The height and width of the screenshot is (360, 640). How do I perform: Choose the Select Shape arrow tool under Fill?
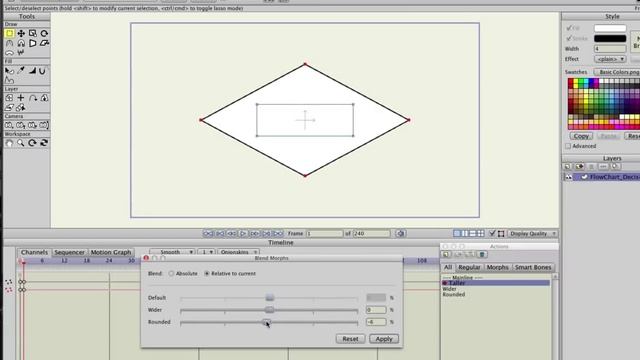[9, 71]
